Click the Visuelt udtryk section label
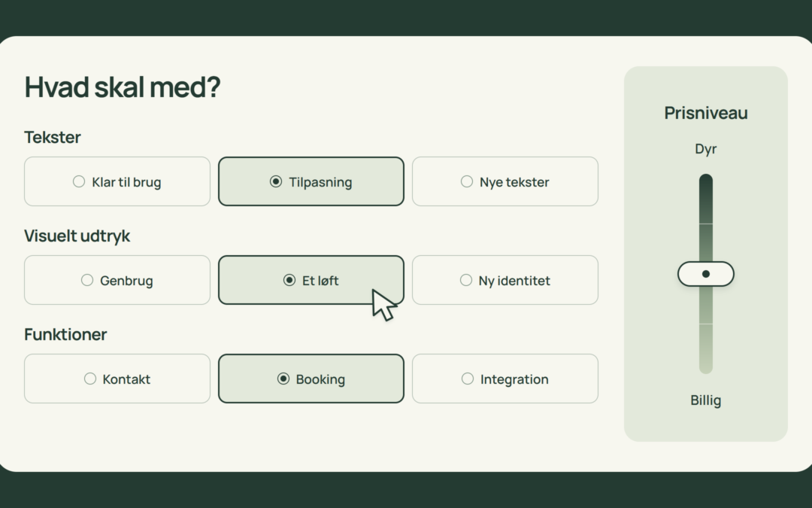812x508 pixels. [x=77, y=236]
